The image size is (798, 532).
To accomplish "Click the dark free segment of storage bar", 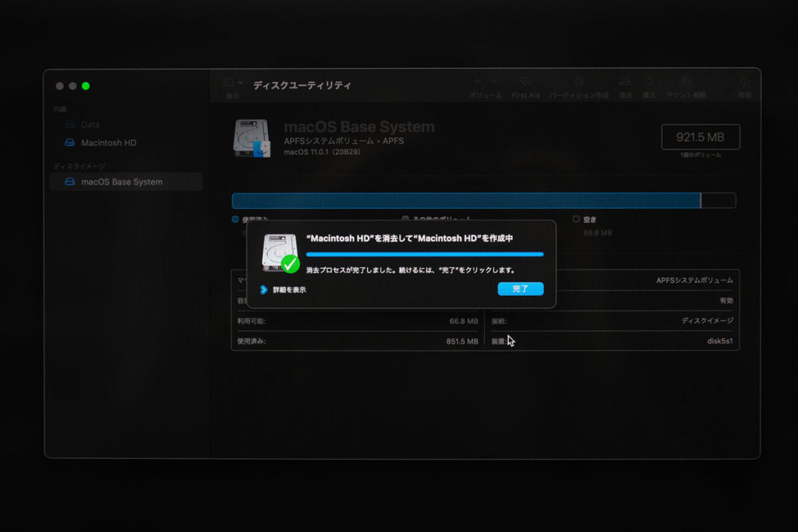I will pos(718,200).
